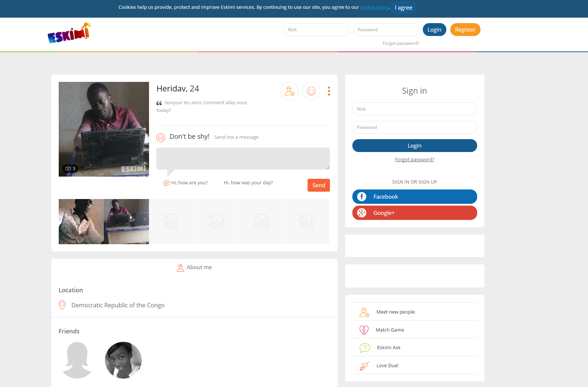Select the 'Hi, how was your day?' quick reply
Screen dimensions: 588x387
248,183
